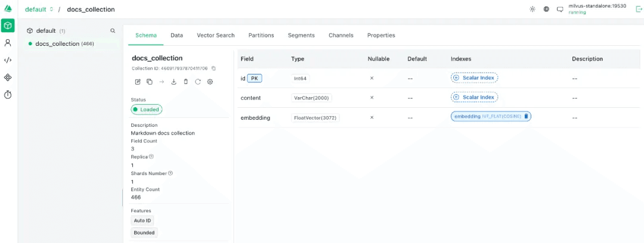Delete the embedding IVF_FLAT index
This screenshot has height=243, width=644.
click(526, 117)
